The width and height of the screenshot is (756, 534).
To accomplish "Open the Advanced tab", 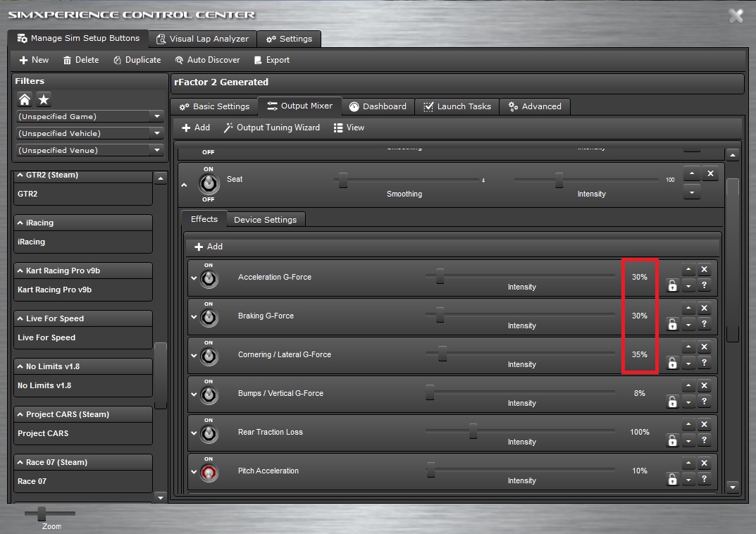I will point(535,106).
